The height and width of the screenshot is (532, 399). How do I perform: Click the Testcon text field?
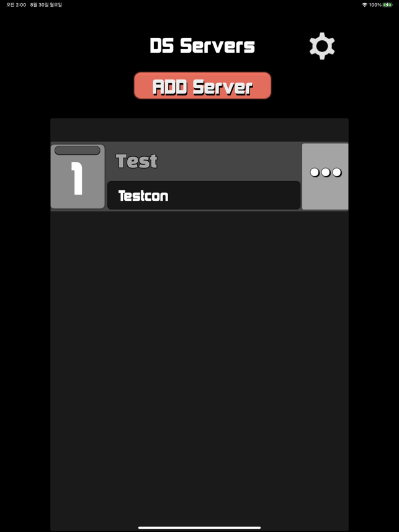point(204,195)
